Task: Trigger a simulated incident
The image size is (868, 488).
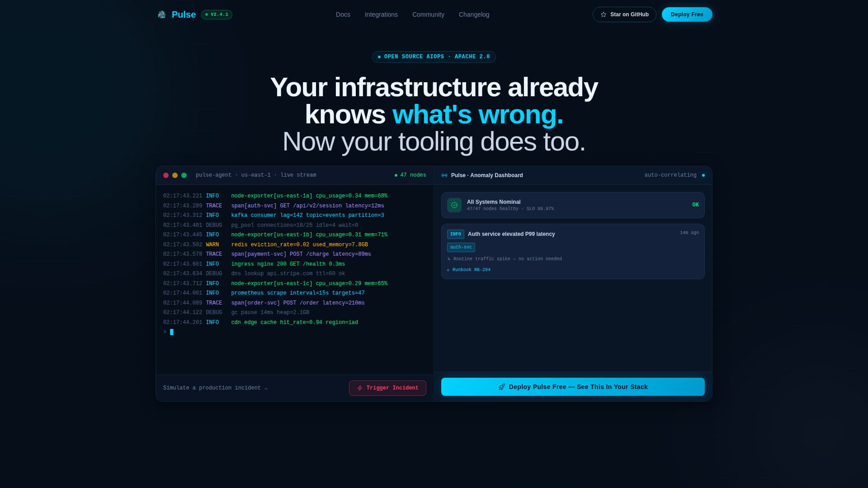Action: (x=387, y=388)
